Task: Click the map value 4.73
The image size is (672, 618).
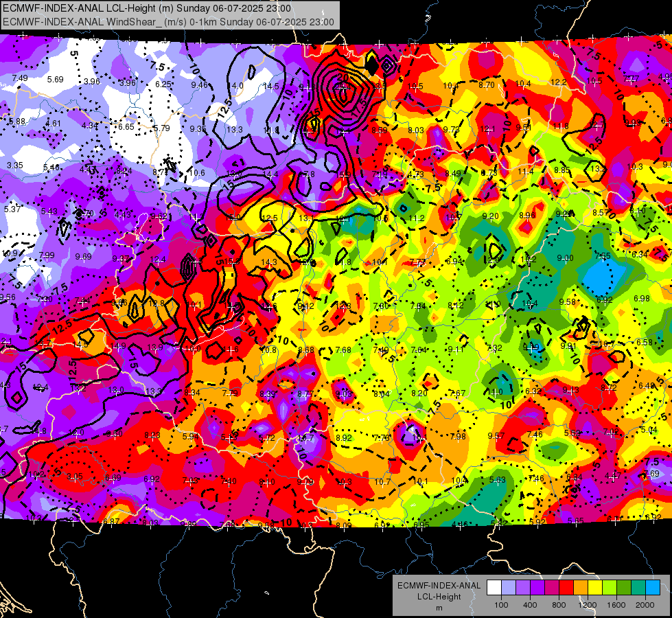Action: click(x=415, y=174)
